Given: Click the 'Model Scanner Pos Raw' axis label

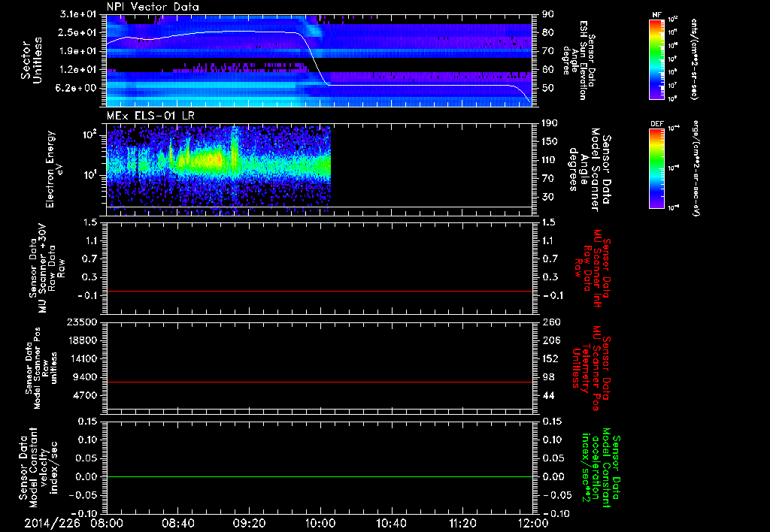Looking at the screenshot, I should tap(41, 368).
